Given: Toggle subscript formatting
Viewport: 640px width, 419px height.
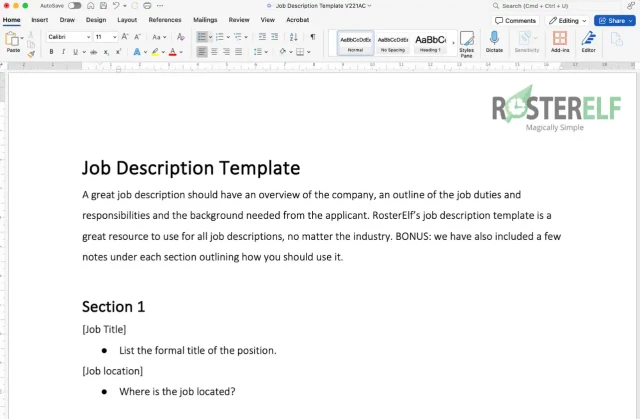Looking at the screenshot, I should pyautogui.click(x=106, y=52).
